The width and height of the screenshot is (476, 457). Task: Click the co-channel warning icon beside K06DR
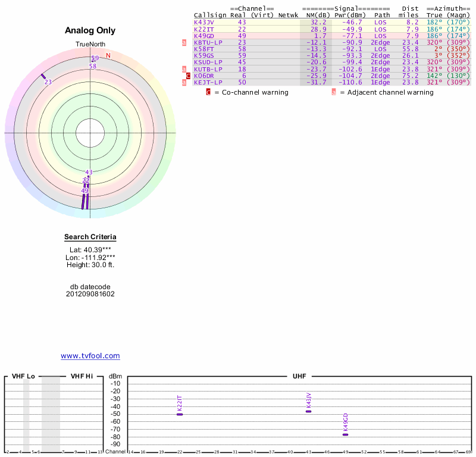[x=189, y=76]
